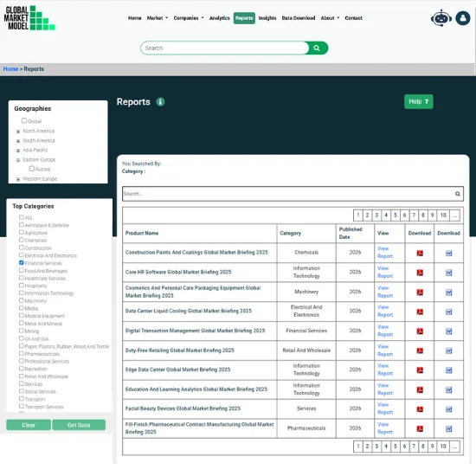Check the Information Technology checkbox
Screen dimensions: 476x476
[22, 293]
